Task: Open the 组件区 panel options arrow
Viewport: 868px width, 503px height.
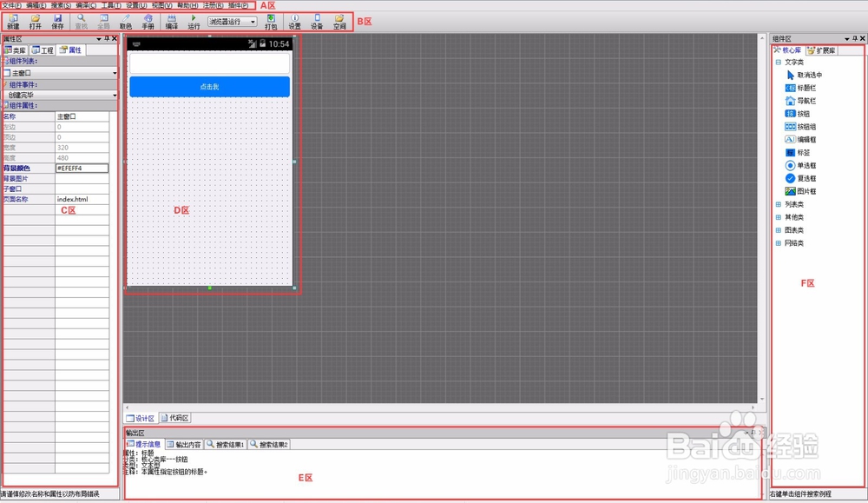Action: click(x=847, y=39)
